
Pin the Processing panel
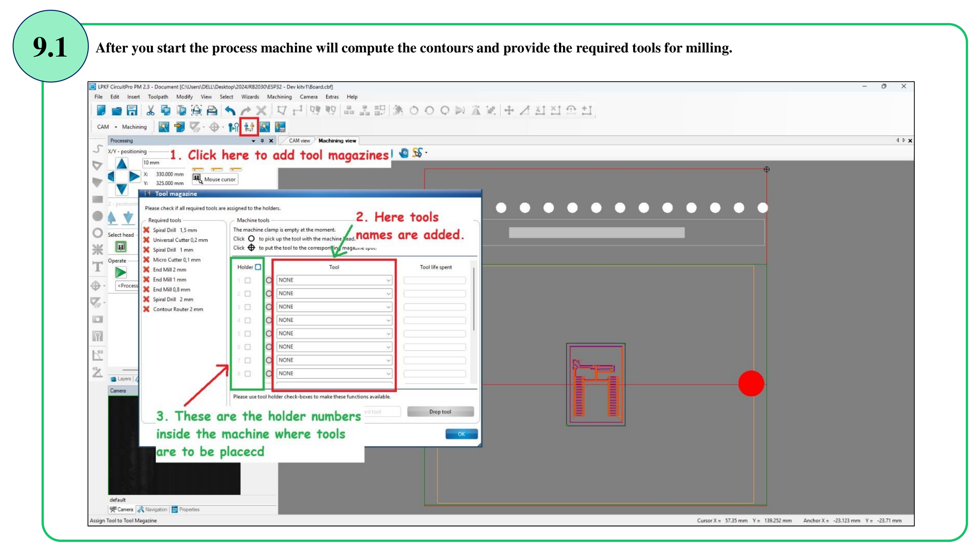coord(262,141)
